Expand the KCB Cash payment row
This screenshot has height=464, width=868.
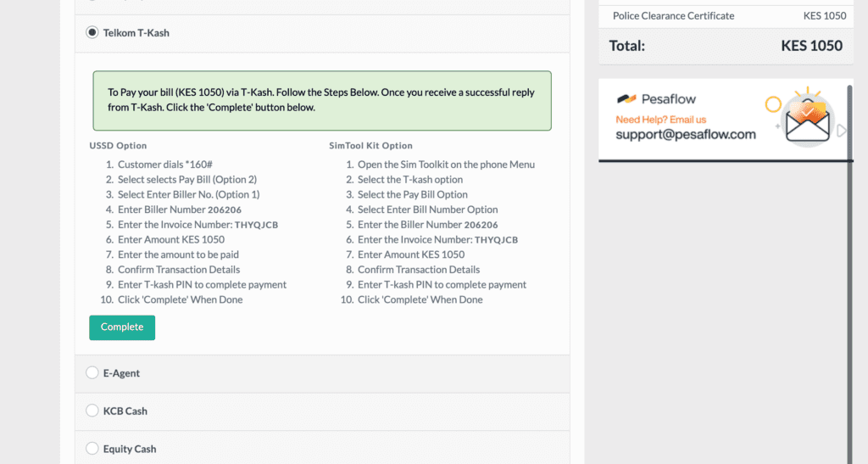coord(322,411)
